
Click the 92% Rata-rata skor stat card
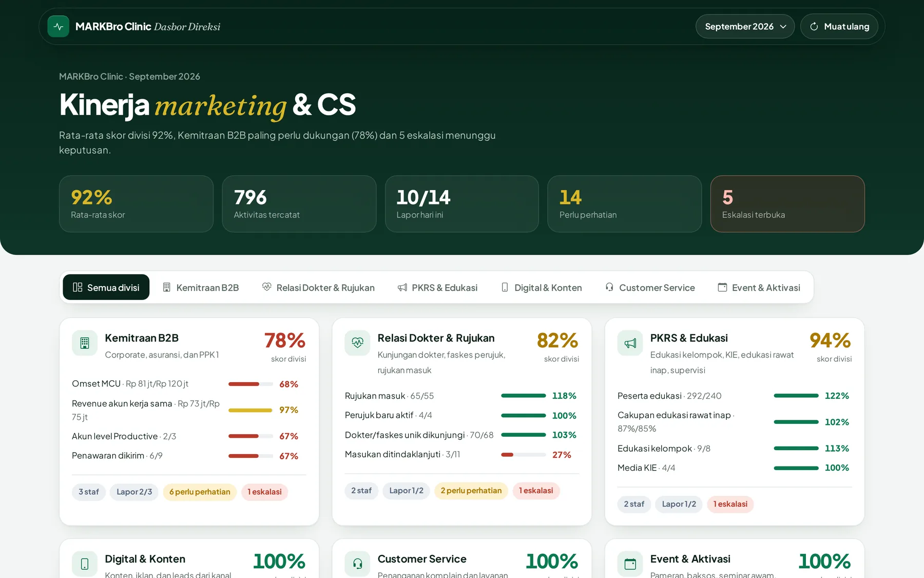(x=136, y=204)
